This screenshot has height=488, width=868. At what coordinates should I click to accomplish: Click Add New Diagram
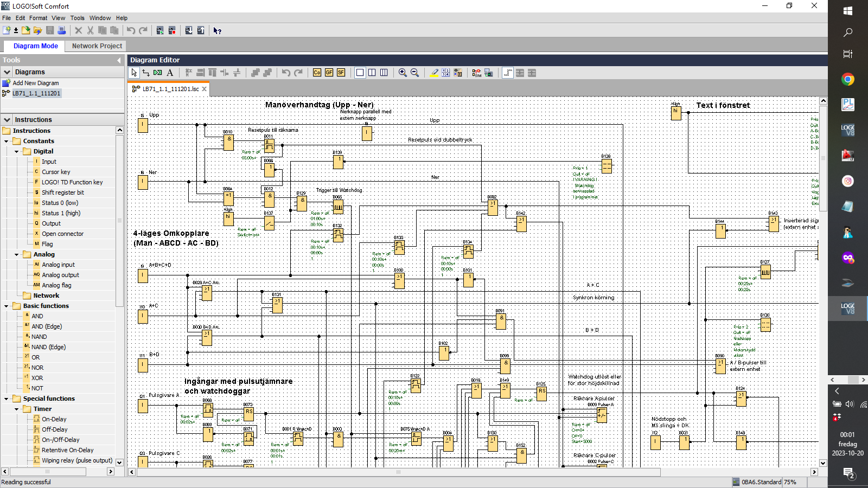[35, 83]
